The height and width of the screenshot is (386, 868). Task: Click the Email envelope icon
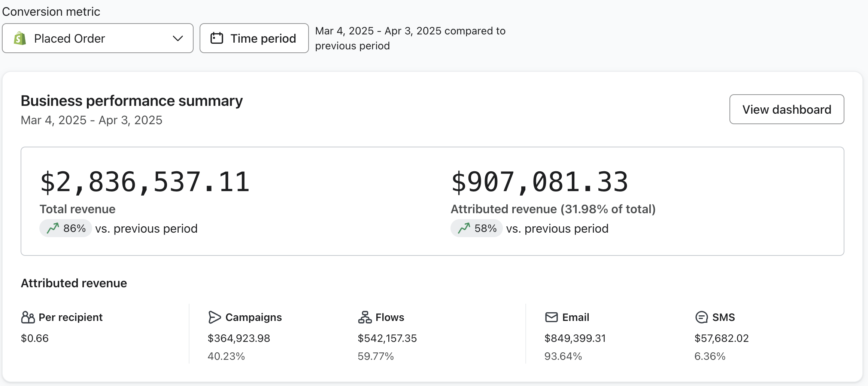coord(552,317)
